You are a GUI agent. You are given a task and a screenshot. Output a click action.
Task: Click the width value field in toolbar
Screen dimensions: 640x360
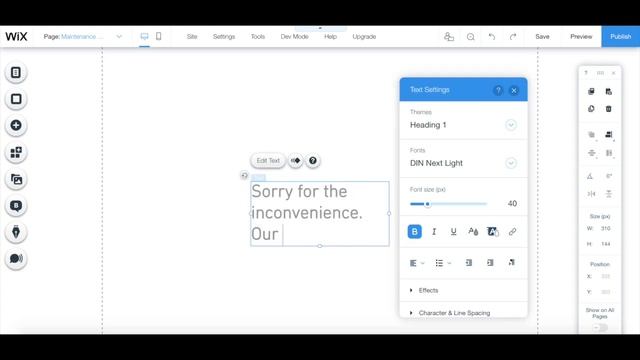click(x=606, y=229)
